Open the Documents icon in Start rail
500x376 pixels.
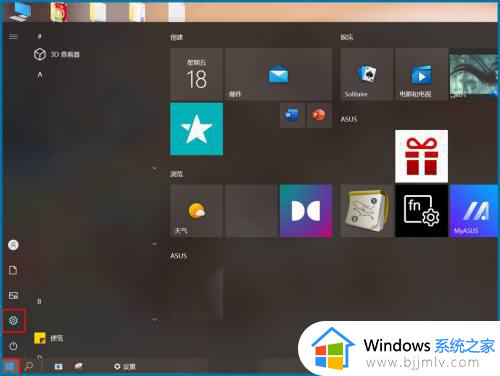(x=13, y=270)
